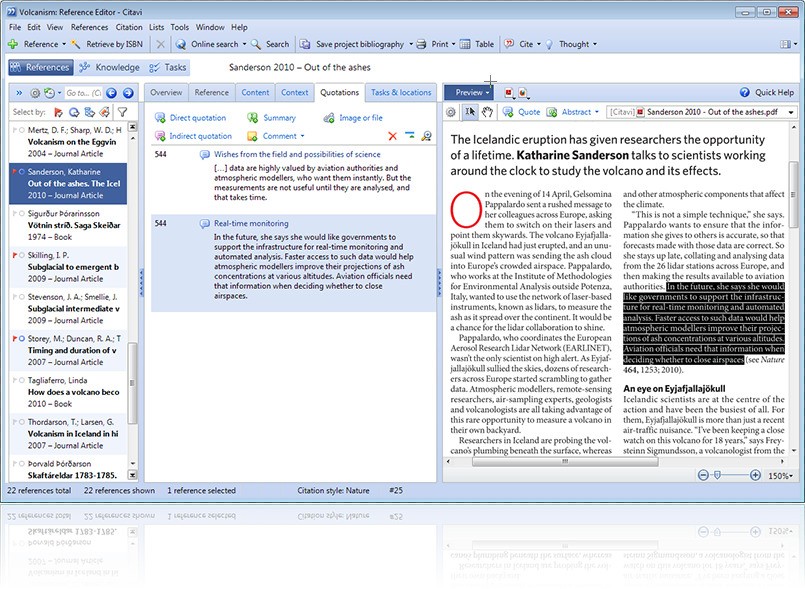The width and height of the screenshot is (805, 589).
Task: Toggle task circle for Skilling reference
Action: point(21,256)
